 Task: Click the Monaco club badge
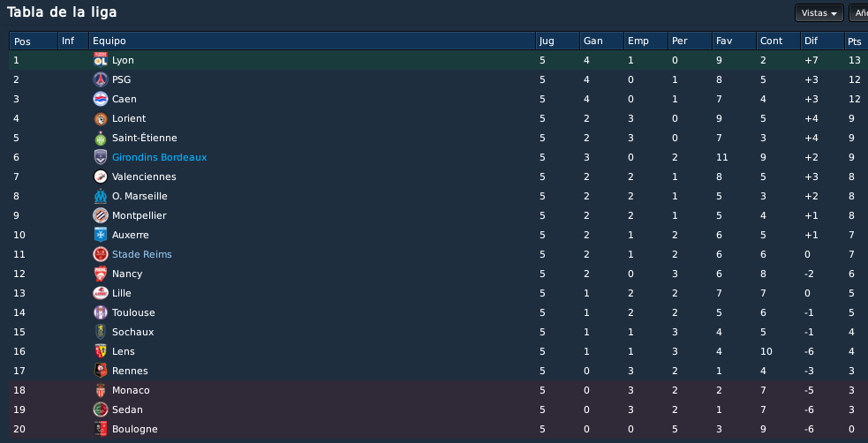tap(100, 390)
